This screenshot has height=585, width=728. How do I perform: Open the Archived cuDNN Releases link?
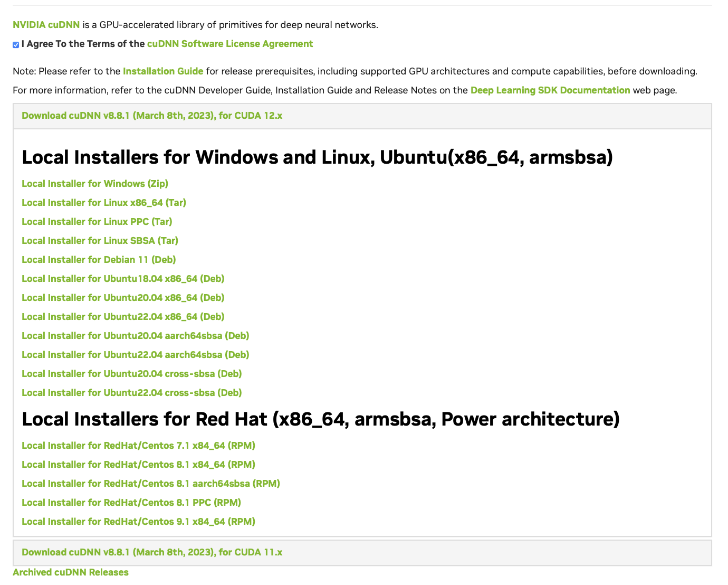click(71, 572)
